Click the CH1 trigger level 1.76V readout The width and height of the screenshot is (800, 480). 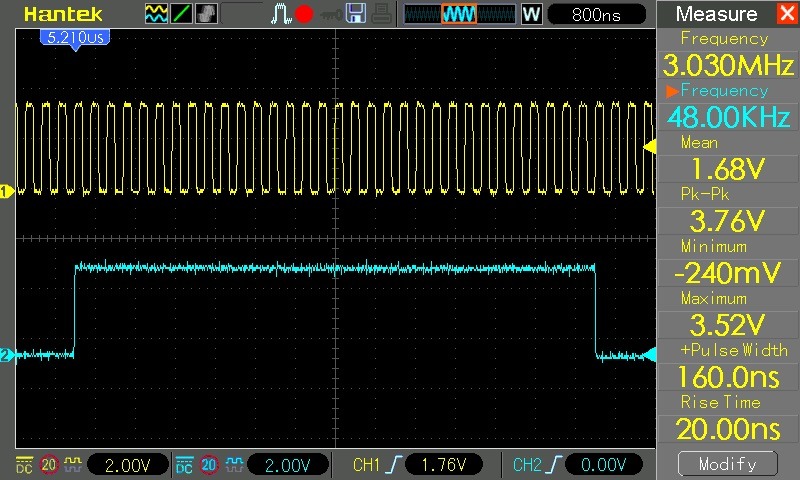coord(443,465)
